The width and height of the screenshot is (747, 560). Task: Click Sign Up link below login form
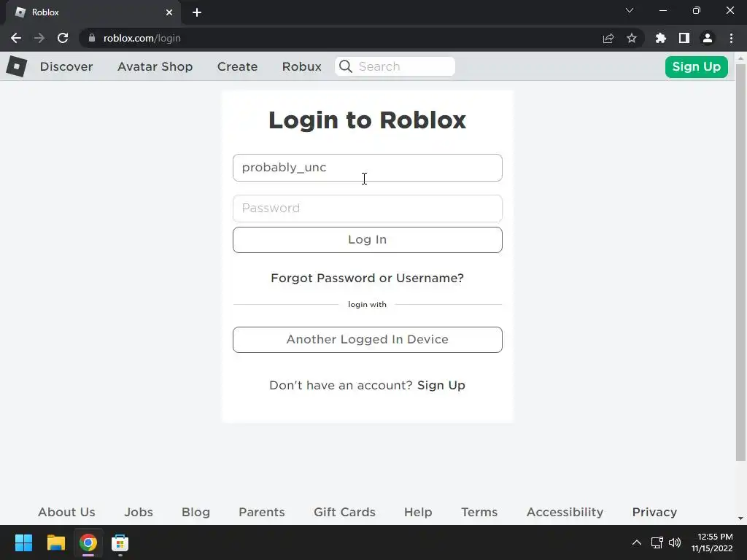tap(441, 385)
